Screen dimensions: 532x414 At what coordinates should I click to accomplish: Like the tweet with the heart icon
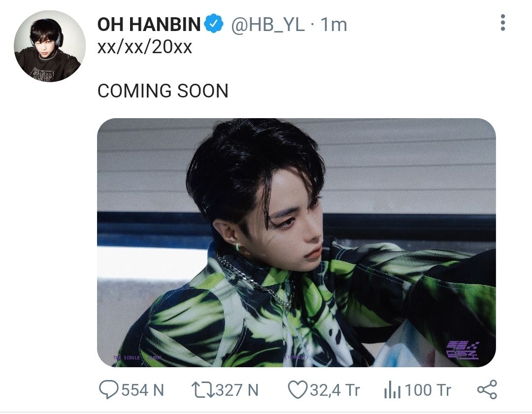[298, 389]
